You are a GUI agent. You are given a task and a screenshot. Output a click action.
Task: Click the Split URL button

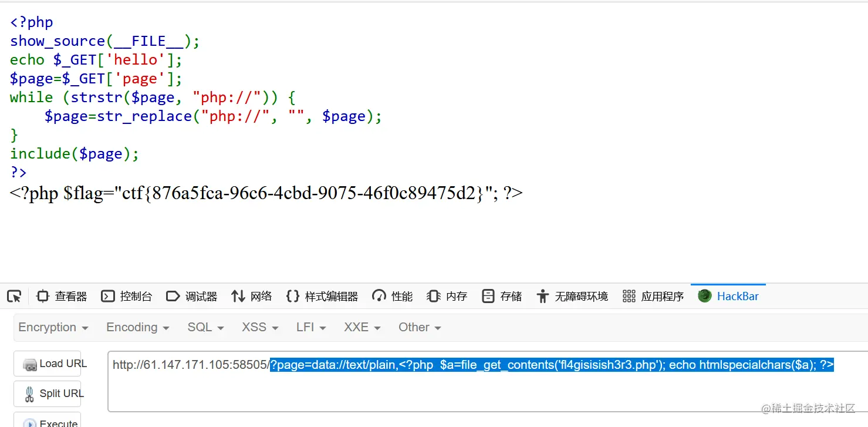(48, 394)
